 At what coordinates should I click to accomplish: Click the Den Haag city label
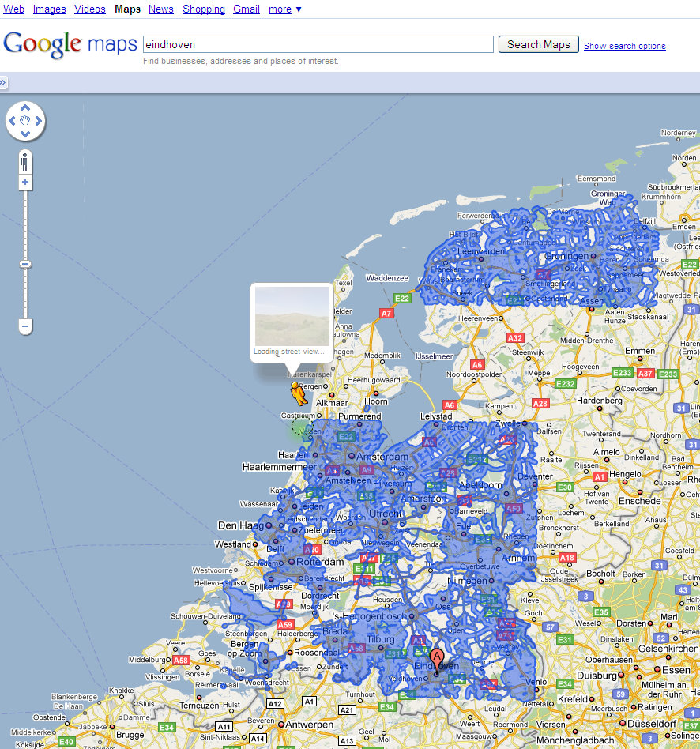click(240, 525)
